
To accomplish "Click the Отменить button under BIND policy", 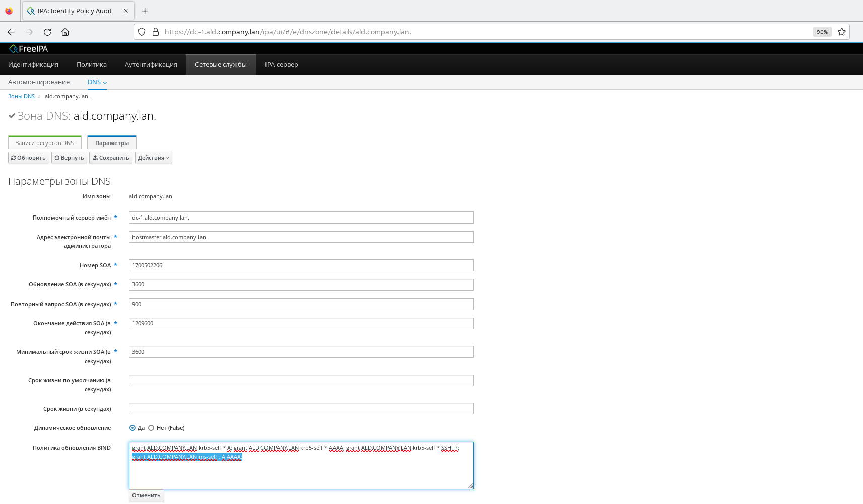I will 146,495.
